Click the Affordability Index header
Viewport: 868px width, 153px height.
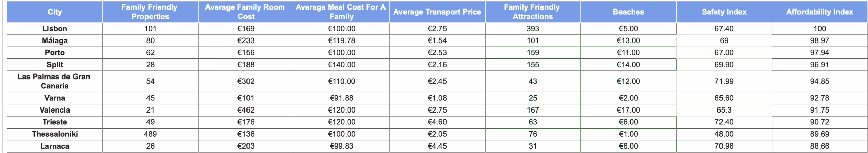pyautogui.click(x=820, y=12)
